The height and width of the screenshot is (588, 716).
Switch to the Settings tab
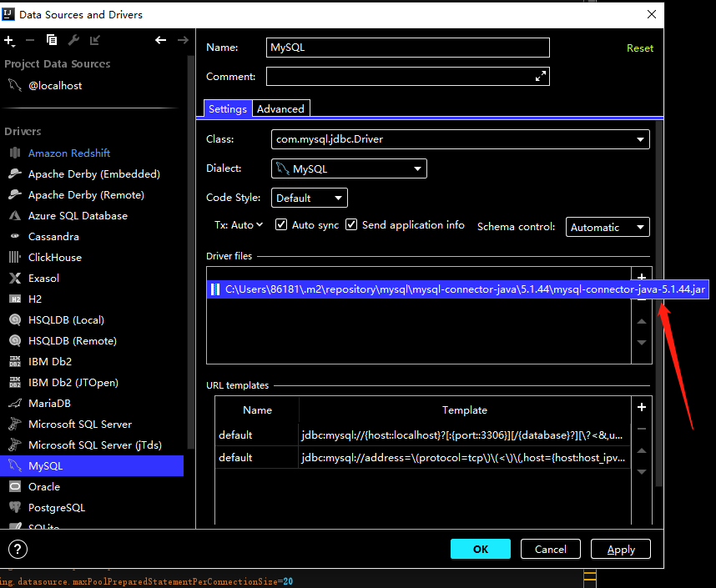click(x=228, y=108)
